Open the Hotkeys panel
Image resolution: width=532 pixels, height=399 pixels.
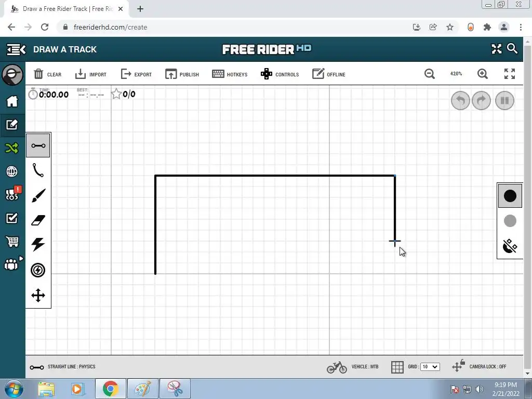pos(230,74)
